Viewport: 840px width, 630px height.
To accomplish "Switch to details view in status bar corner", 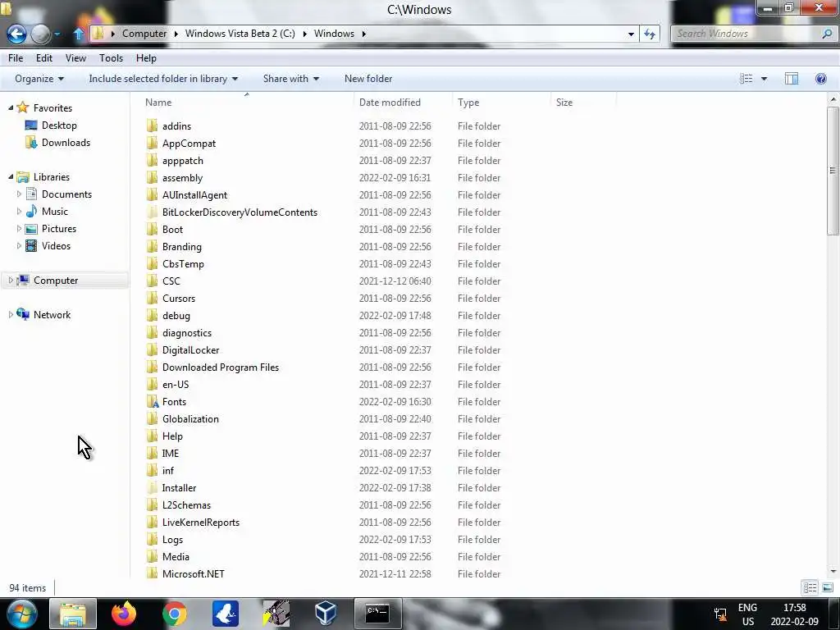I will (810, 588).
